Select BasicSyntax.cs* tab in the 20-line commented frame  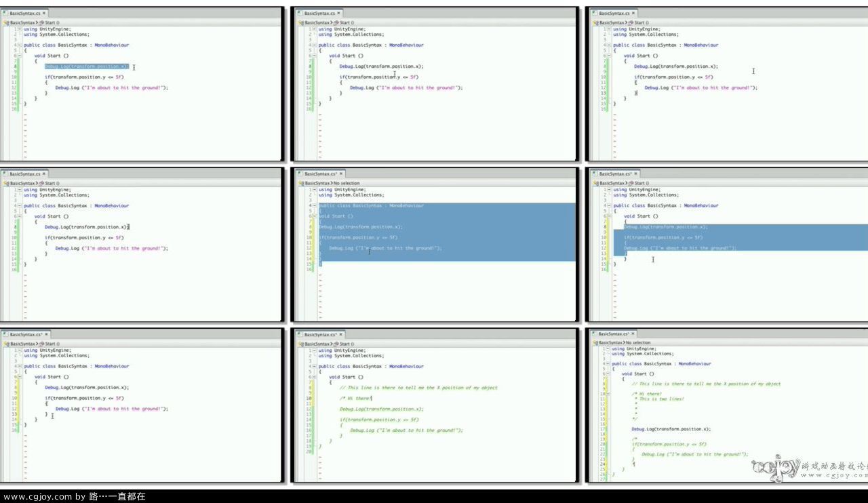[319, 334]
